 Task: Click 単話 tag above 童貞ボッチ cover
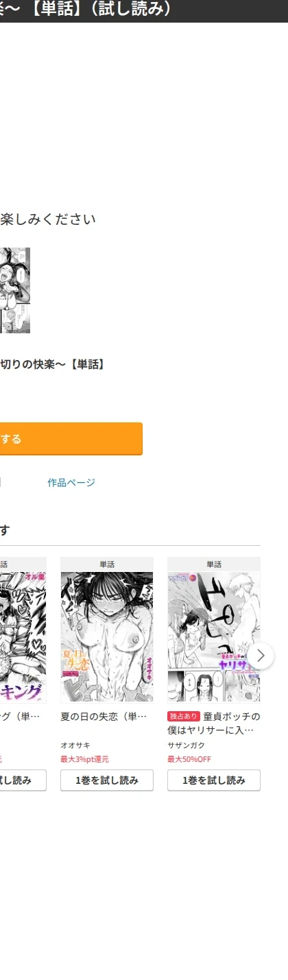point(214,564)
